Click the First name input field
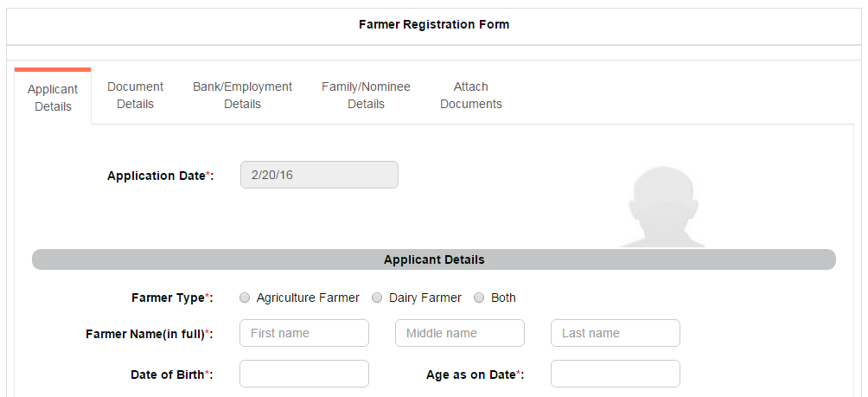Screen dimensions: 868x397 pos(304,333)
